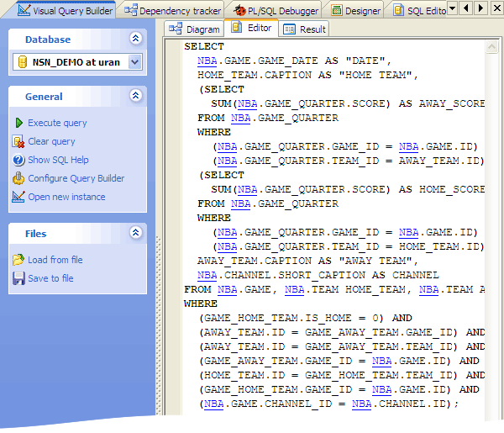Image resolution: width=504 pixels, height=433 pixels.
Task: Open the Designer tab
Action: pyautogui.click(x=355, y=11)
